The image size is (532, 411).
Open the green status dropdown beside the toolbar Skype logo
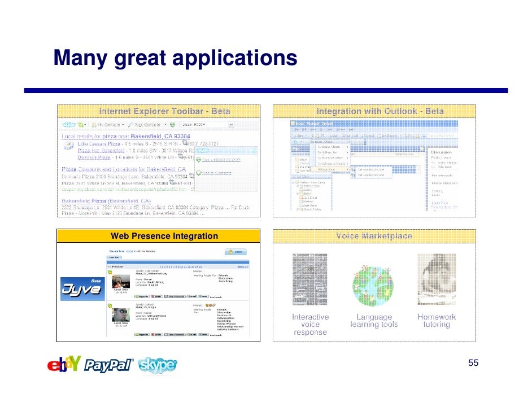pyautogui.click(x=81, y=125)
